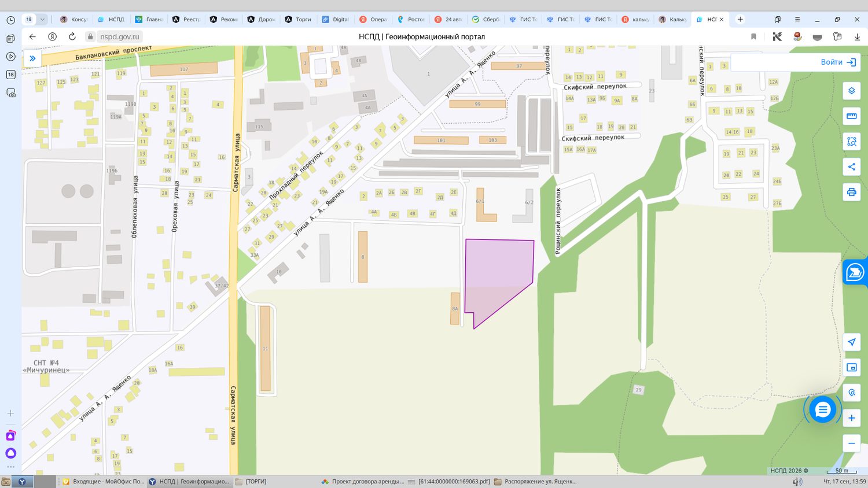Open the 61:44:0000000:169063.pdf taskbar window

pyautogui.click(x=449, y=481)
